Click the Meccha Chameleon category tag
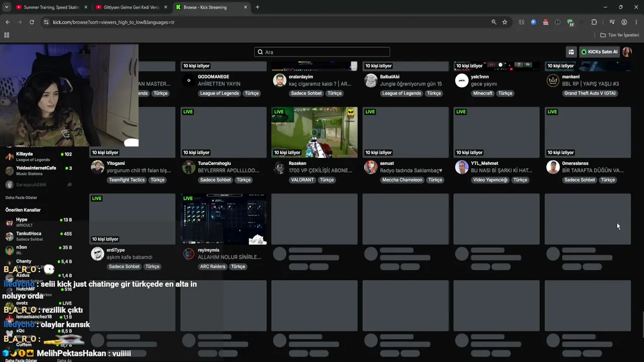Viewport: 644px width, 362px height. pos(403,180)
